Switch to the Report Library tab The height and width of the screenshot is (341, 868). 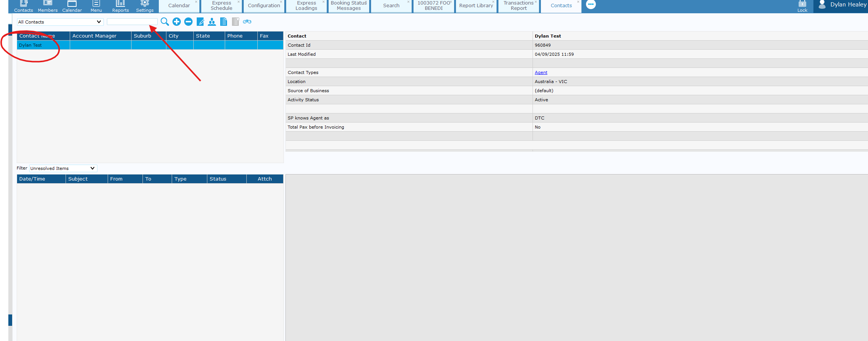pyautogui.click(x=476, y=6)
